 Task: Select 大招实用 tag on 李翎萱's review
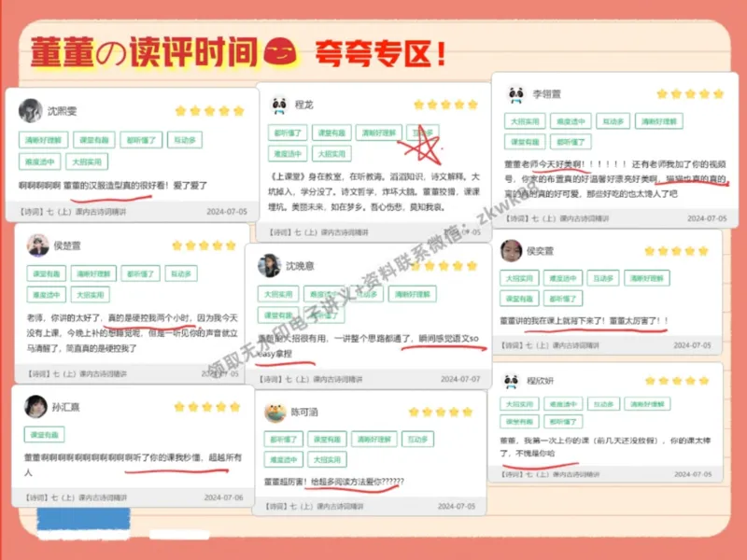tap(525, 121)
